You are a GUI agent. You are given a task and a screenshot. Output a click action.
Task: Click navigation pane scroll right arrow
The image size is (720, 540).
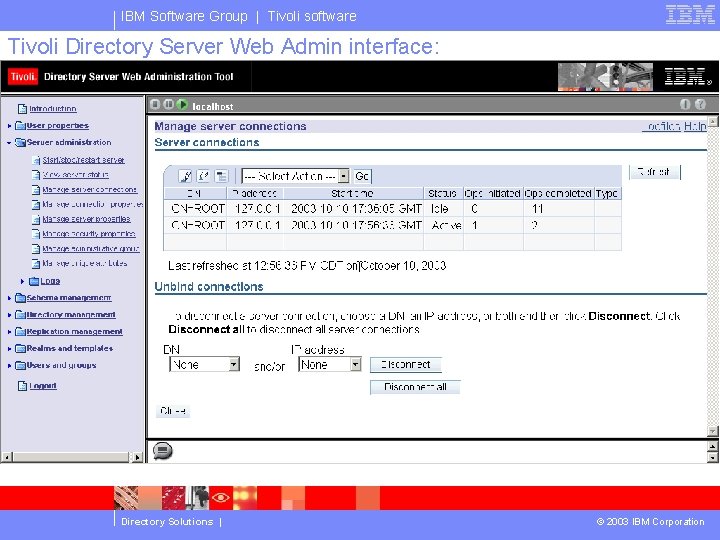tap(137, 457)
